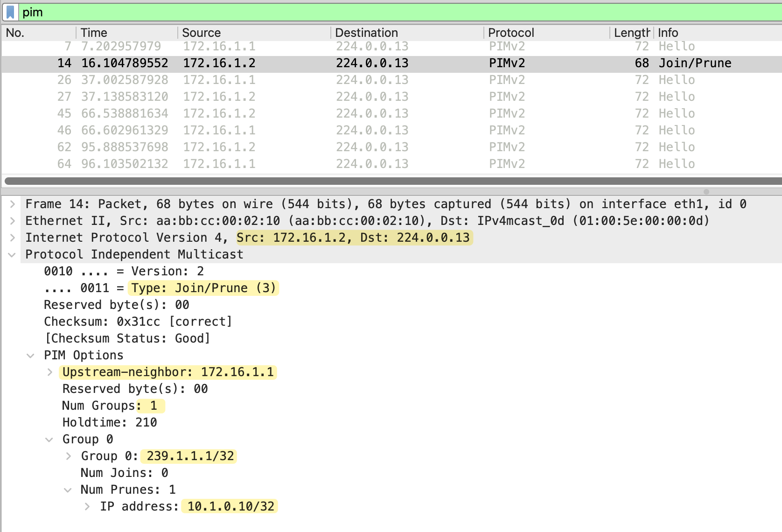Viewport: 782px width, 532px height.
Task: Collapse the Protocol Independent Multicast section
Action: [x=13, y=254]
